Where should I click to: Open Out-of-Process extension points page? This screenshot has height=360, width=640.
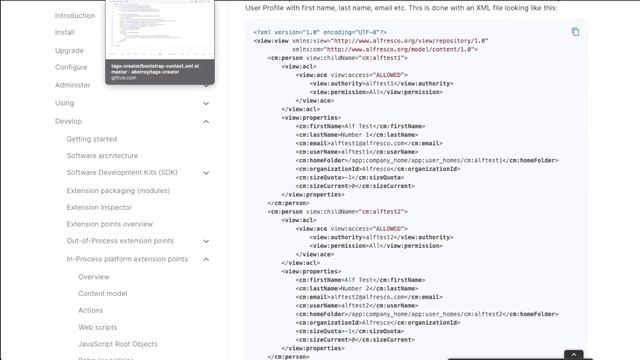click(120, 241)
